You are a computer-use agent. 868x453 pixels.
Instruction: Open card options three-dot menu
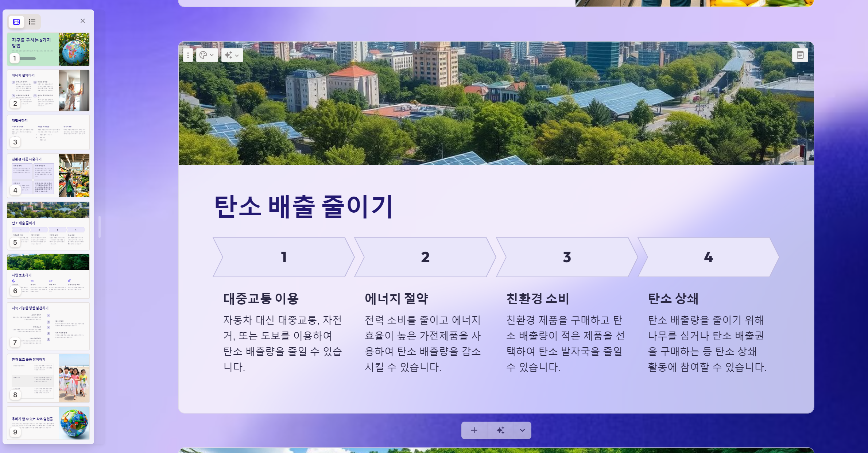(x=188, y=55)
